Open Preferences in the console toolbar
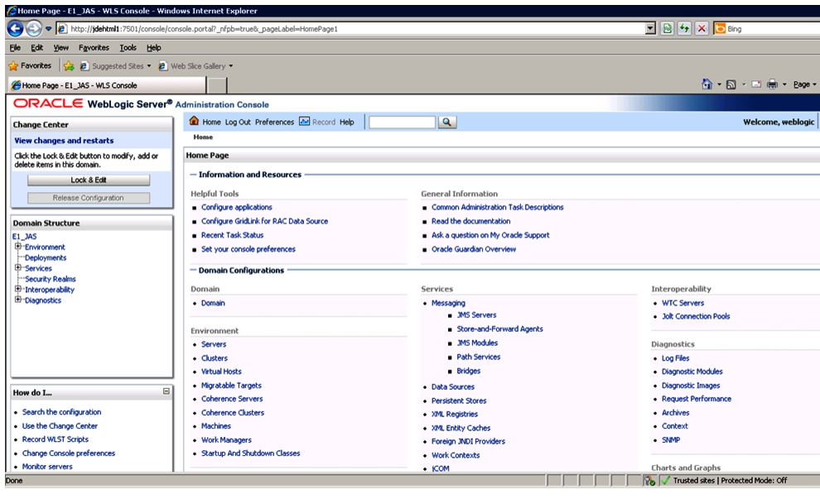The width and height of the screenshot is (820, 504). [274, 122]
